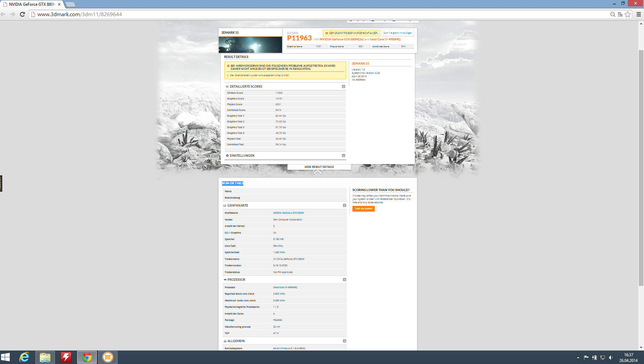Click the 'Zum Vergleich hinzufügen' button
The height and width of the screenshot is (364, 644).
(398, 33)
